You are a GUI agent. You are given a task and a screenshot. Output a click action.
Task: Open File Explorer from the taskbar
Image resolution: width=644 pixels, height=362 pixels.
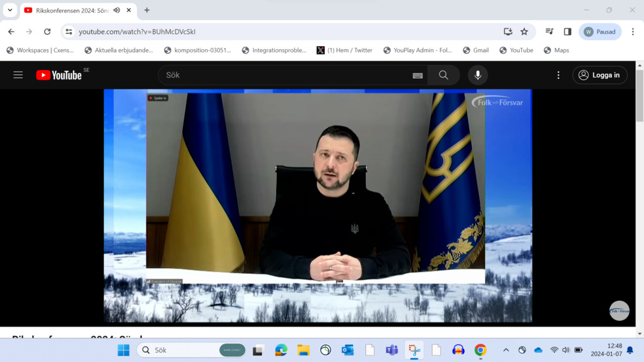(304, 350)
